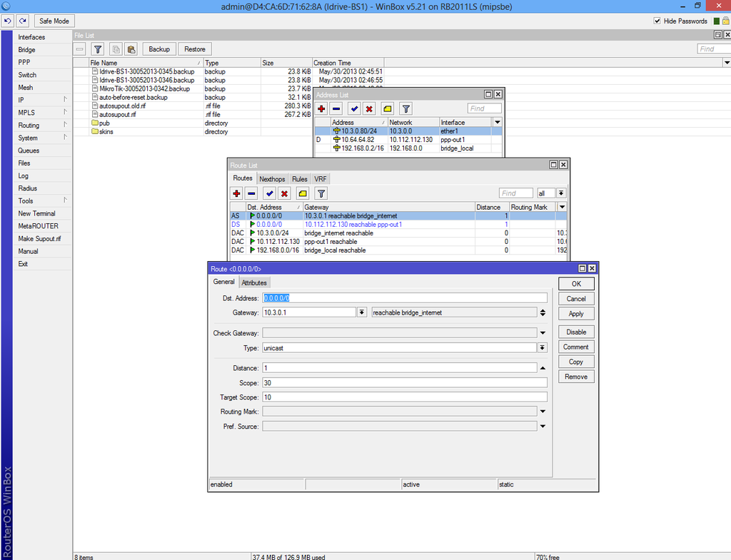
Task: Open the Type unicast dropdown
Action: (x=543, y=347)
